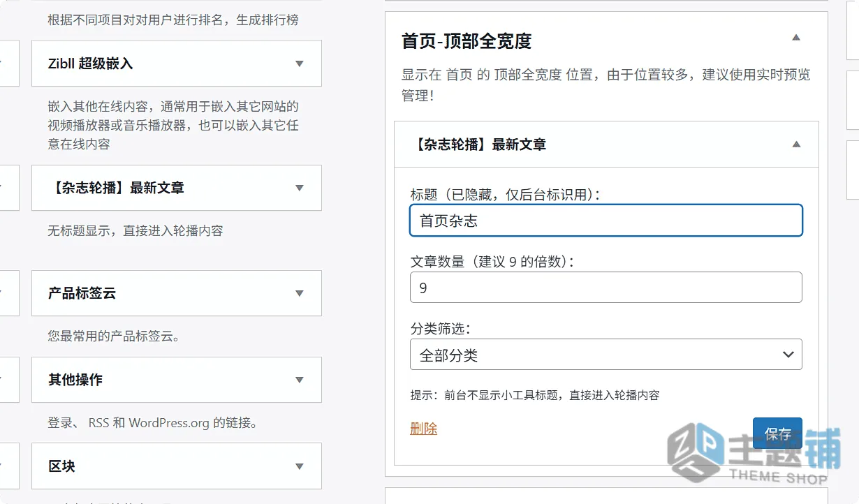Collapse the 【杂志轮播】最新文章 widget settings
The width and height of the screenshot is (859, 504).
796,144
